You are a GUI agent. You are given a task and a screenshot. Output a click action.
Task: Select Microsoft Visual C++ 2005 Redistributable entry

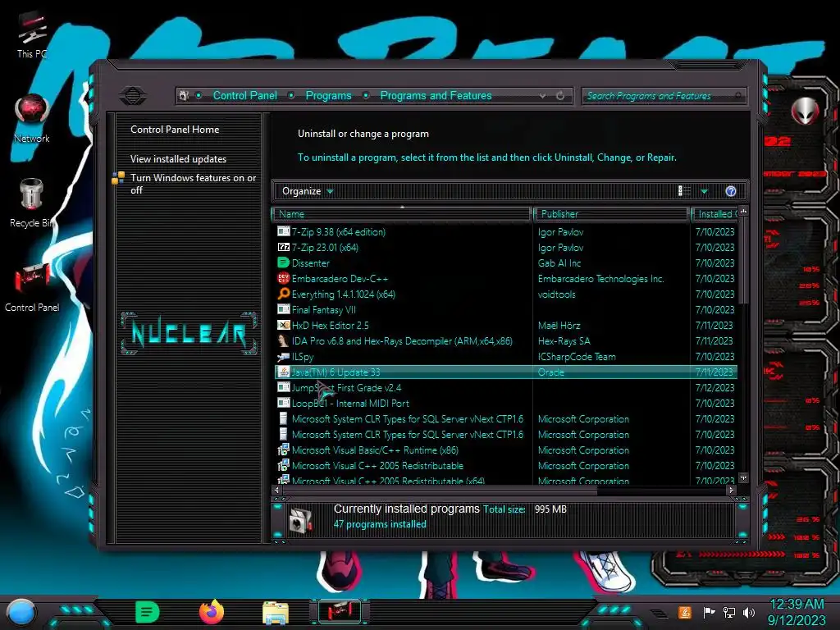coord(377,466)
